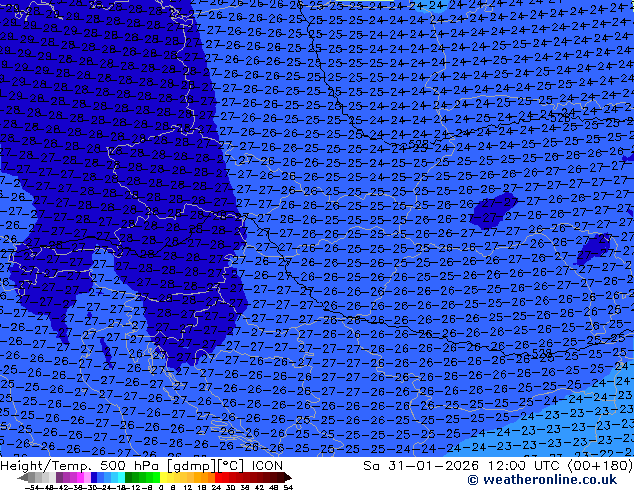The height and width of the screenshot is (490, 634).
Task: Pick the yellow legend swatch above 0
Action: click(x=163, y=477)
